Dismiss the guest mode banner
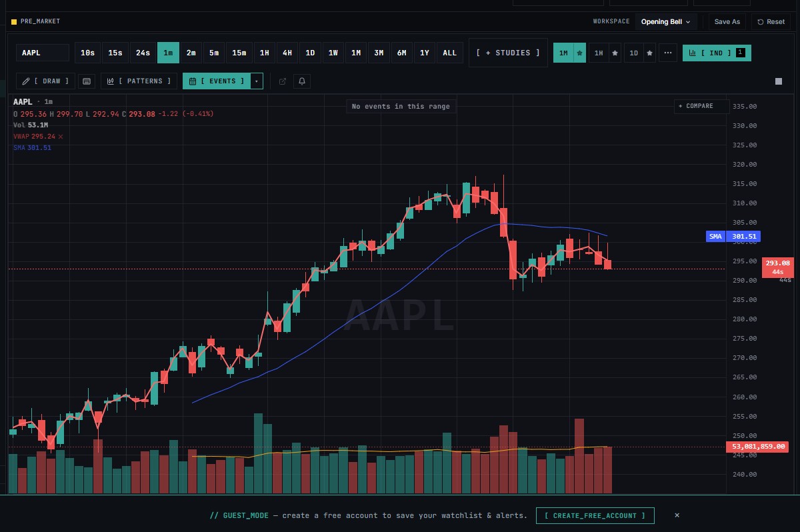This screenshot has height=532, width=800. (677, 515)
